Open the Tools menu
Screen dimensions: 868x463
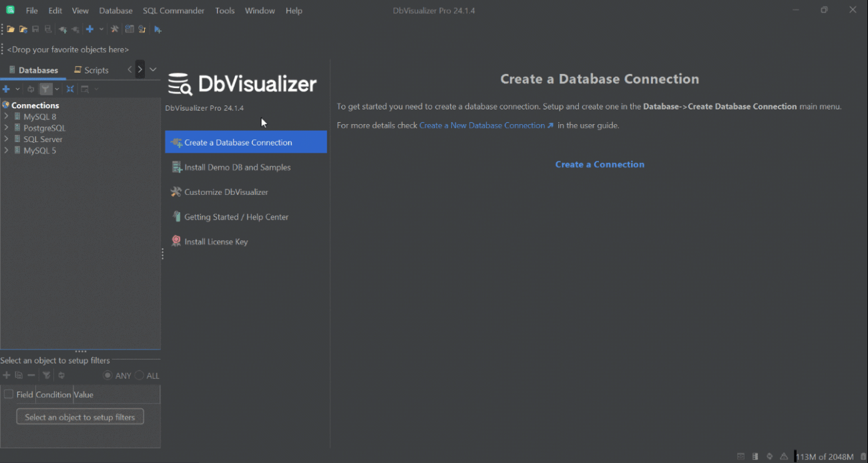(225, 11)
